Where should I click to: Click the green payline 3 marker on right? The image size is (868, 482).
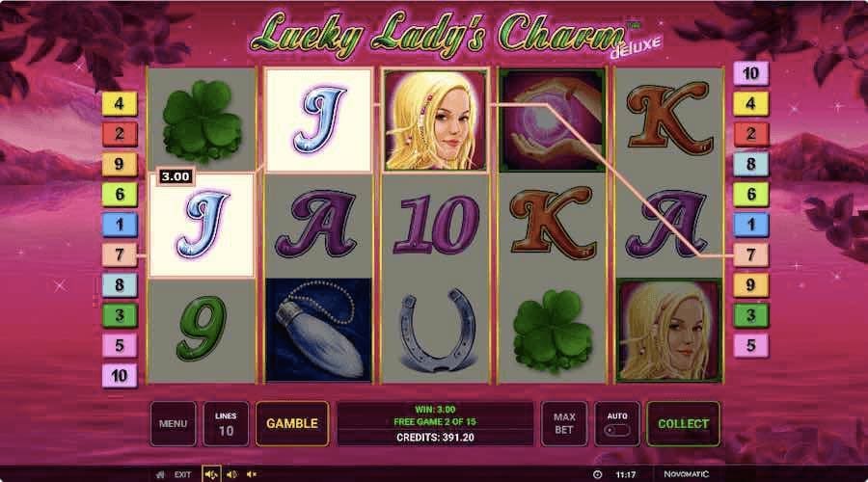pyautogui.click(x=750, y=315)
